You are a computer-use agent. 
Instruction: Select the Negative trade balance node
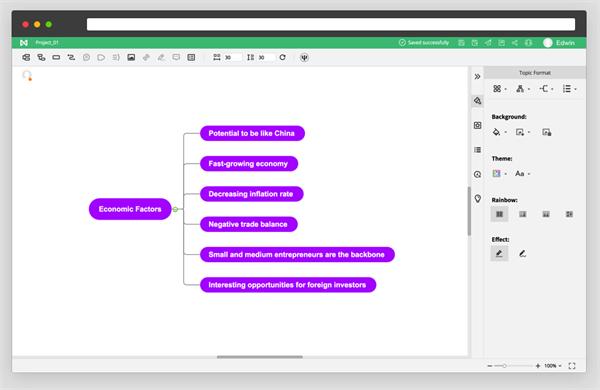tap(249, 224)
